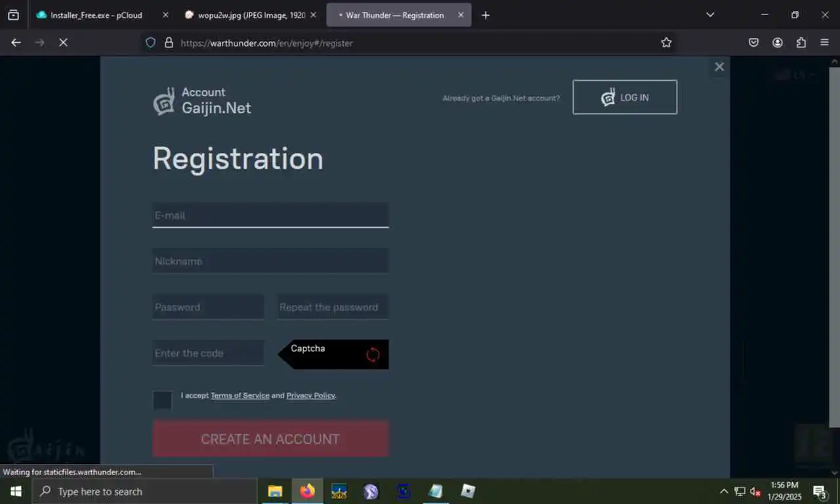Click the CREATE AN ACCOUNT button

270,439
